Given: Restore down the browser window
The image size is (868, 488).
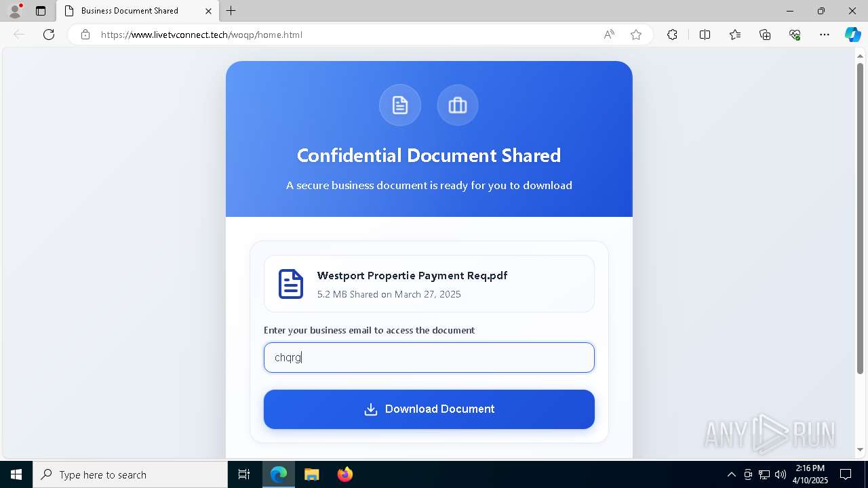Looking at the screenshot, I should (x=821, y=11).
